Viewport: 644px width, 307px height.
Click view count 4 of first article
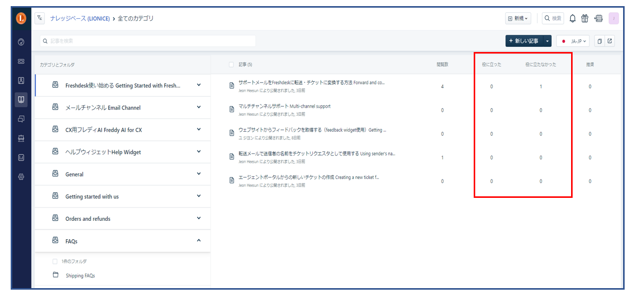(x=442, y=87)
